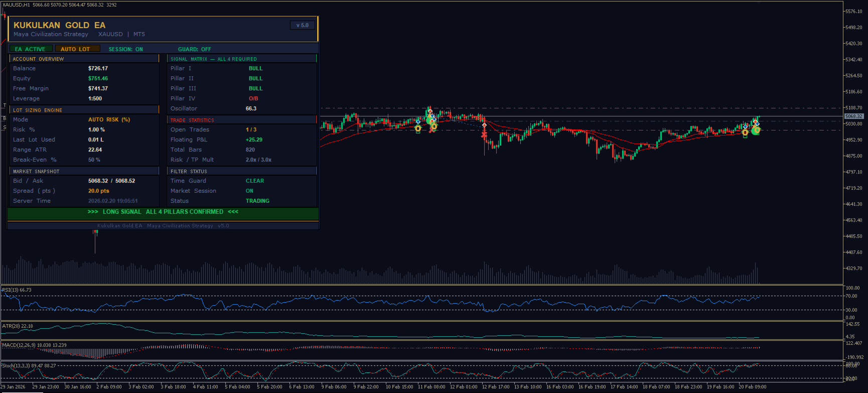Click the Leverage value '1:500'
The width and height of the screenshot is (868, 393).
coord(95,98)
